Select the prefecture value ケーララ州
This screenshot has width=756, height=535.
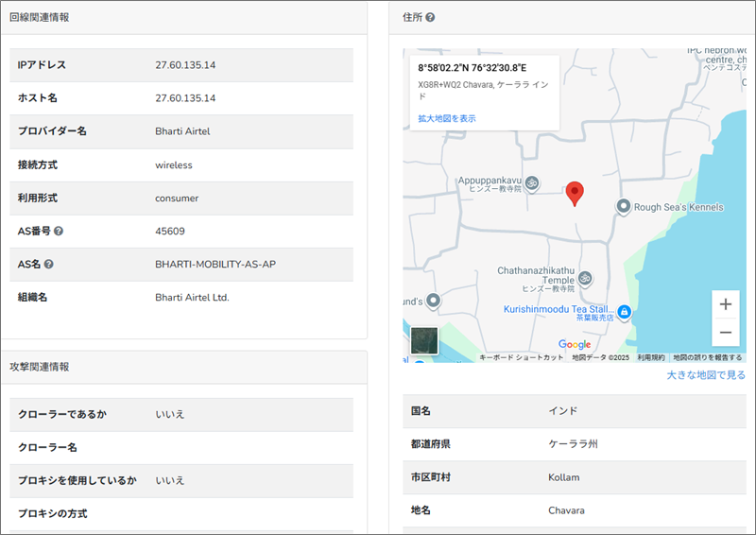[x=573, y=444]
